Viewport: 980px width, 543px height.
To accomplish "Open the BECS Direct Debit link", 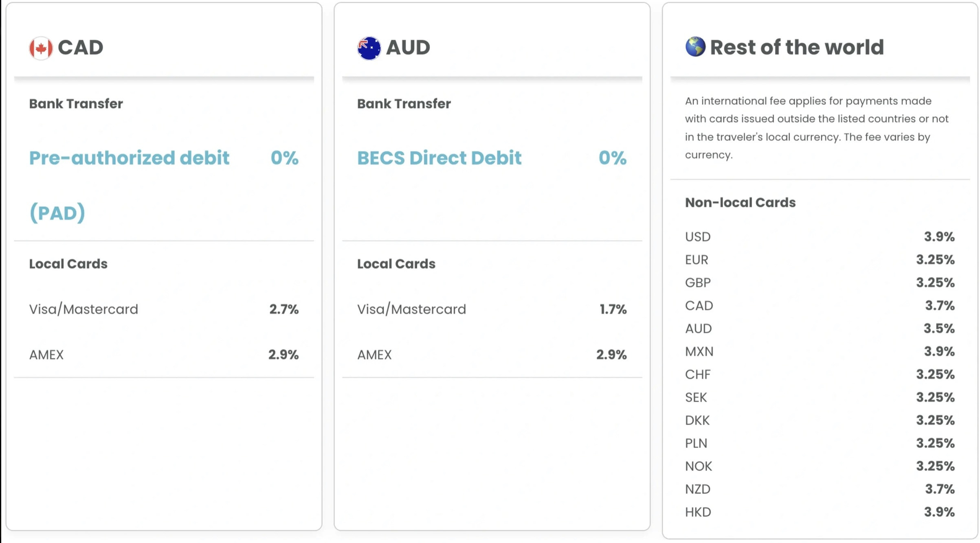I will tap(439, 158).
